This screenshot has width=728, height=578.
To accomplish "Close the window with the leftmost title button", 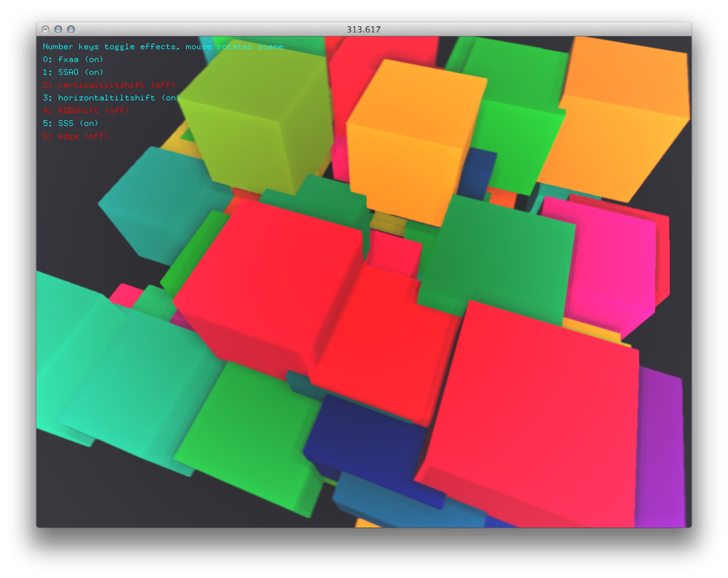I will point(45,30).
